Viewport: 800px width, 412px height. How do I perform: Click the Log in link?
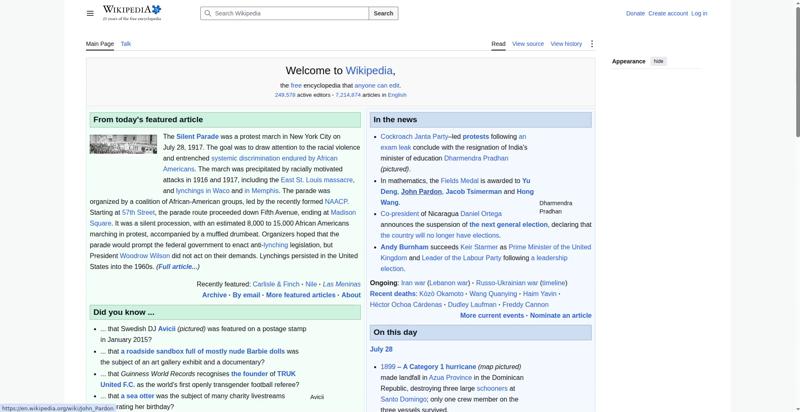coord(699,13)
